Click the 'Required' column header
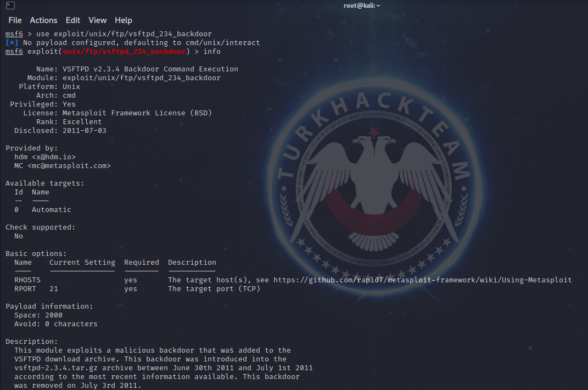The width and height of the screenshot is (588, 390). pos(142,263)
